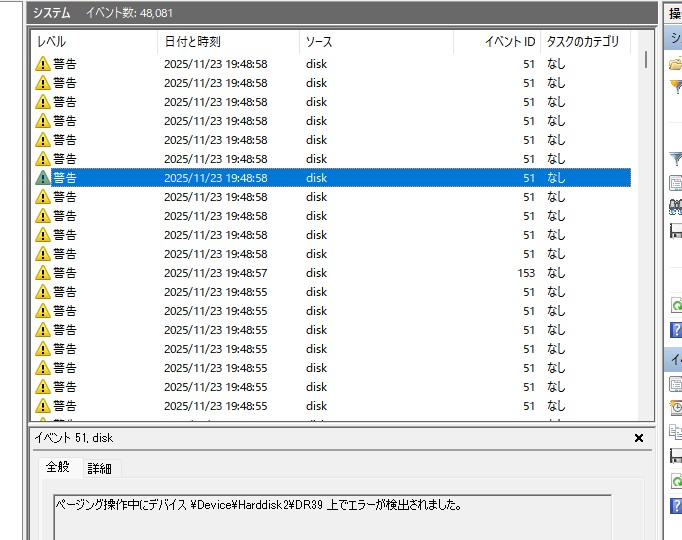Click warning icon of the highlighted event row
This screenshot has height=540, width=682.
point(42,178)
